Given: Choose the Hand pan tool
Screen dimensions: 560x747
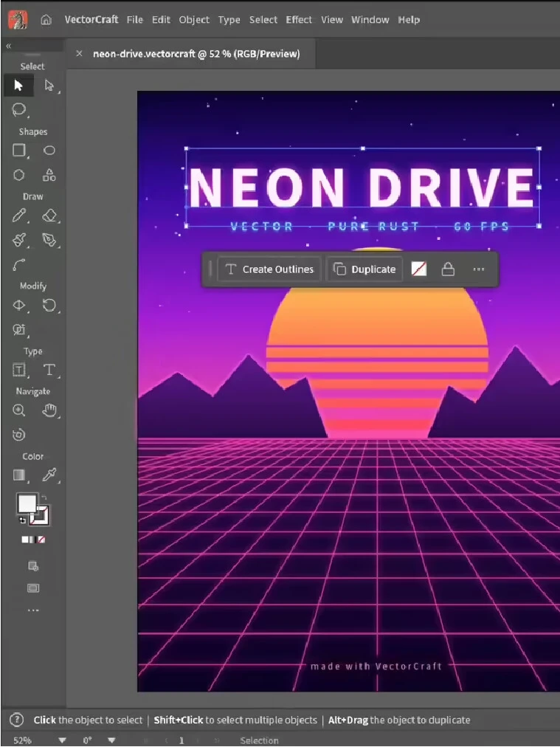Looking at the screenshot, I should (x=49, y=410).
